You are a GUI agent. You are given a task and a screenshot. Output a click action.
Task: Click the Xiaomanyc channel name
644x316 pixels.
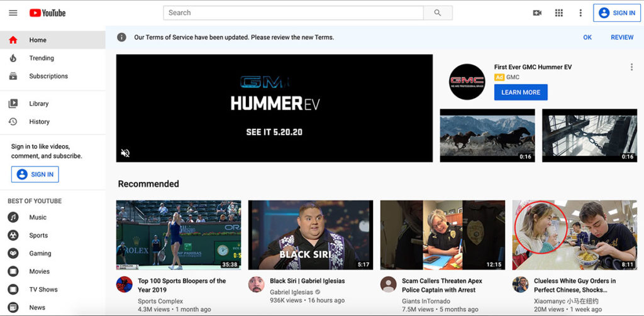[566, 301]
